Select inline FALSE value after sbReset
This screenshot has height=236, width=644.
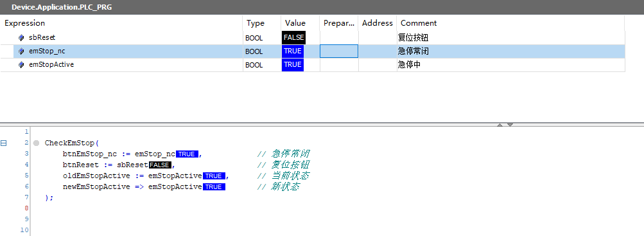(x=160, y=165)
